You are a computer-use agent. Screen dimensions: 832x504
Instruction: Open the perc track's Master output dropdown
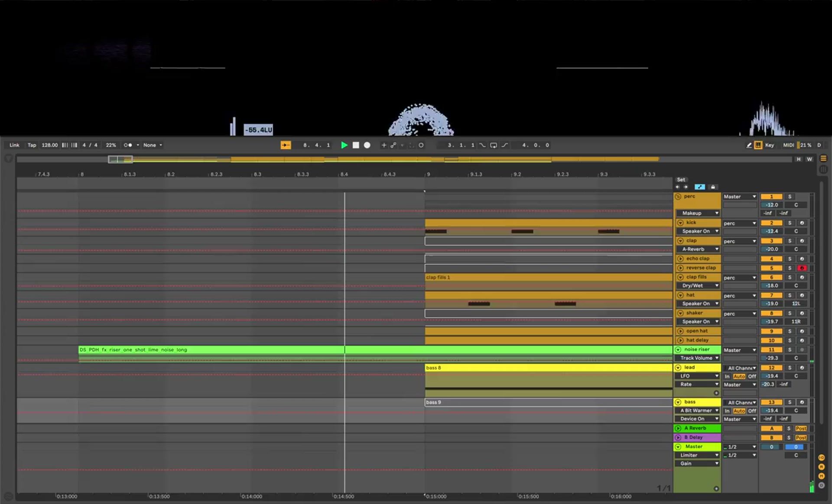(740, 197)
